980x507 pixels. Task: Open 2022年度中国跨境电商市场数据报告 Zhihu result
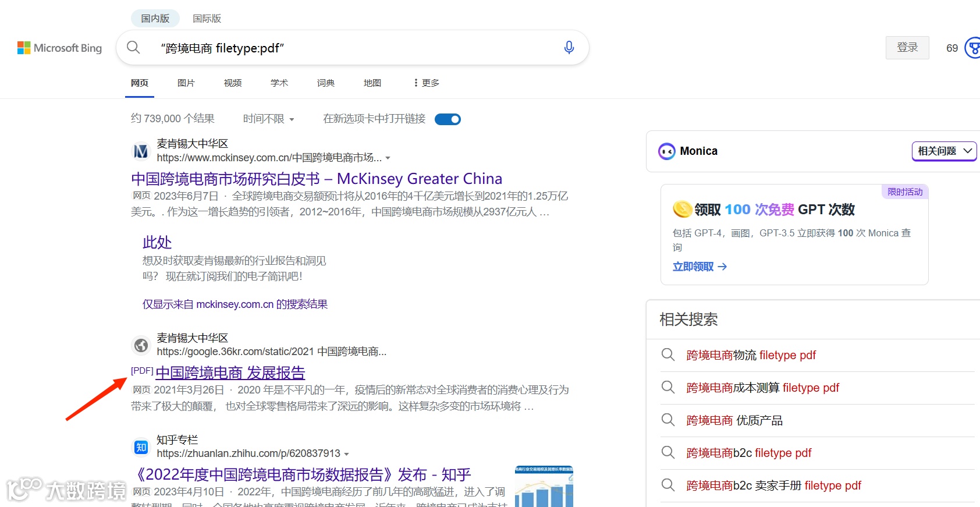point(301,474)
